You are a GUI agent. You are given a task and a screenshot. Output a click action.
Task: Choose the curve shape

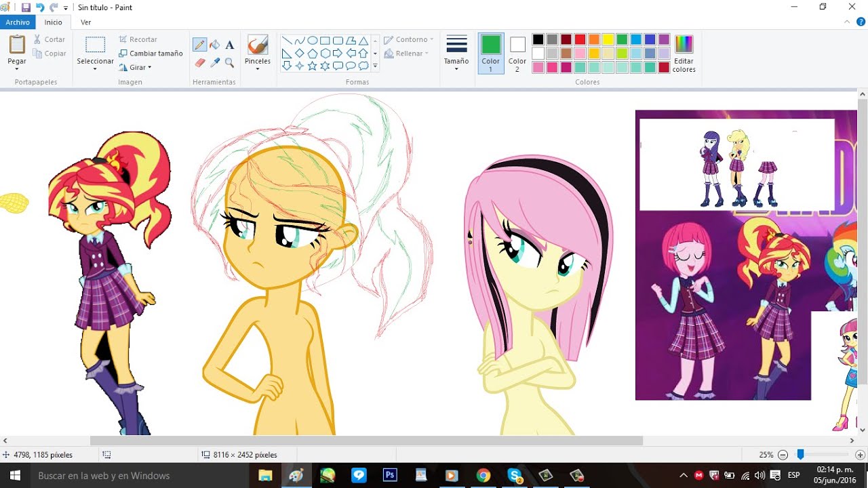(x=300, y=41)
